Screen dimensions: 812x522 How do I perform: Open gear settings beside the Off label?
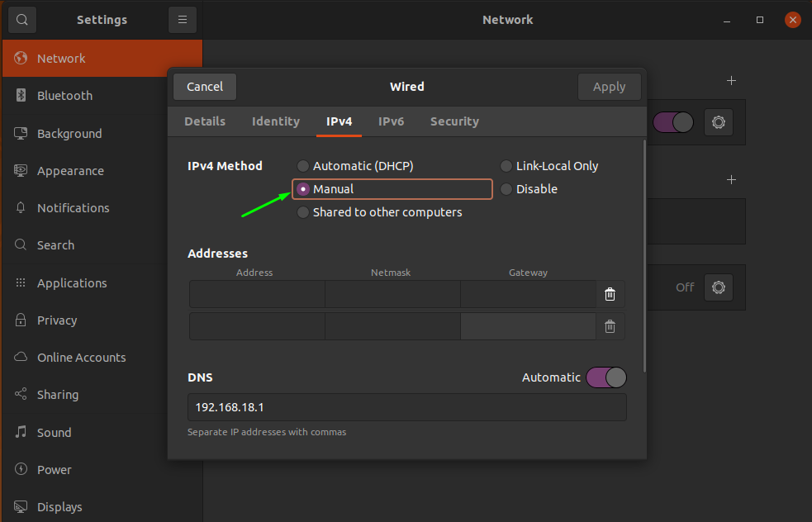pyautogui.click(x=719, y=287)
